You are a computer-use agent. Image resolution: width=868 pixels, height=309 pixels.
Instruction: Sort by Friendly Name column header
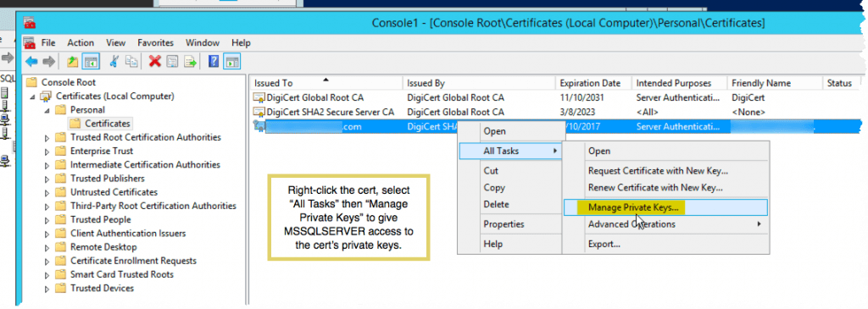(x=775, y=84)
